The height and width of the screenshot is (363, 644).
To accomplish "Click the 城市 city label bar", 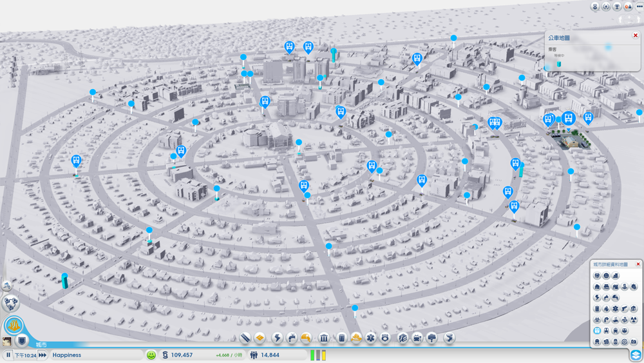I will [x=41, y=344].
